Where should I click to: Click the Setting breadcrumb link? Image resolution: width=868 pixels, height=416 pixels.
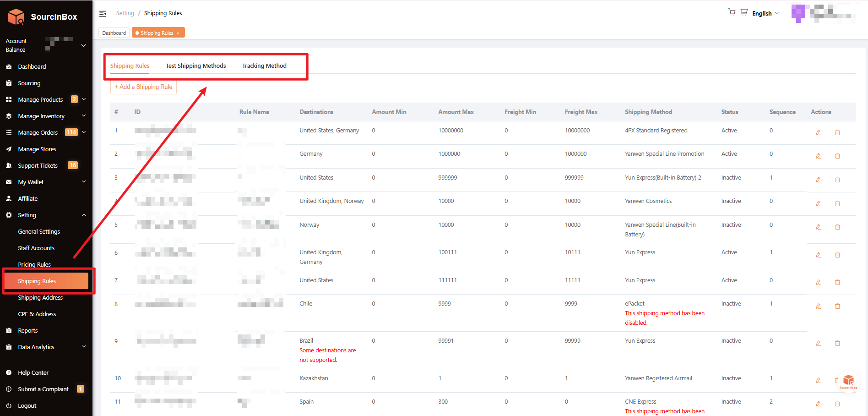[x=125, y=13]
